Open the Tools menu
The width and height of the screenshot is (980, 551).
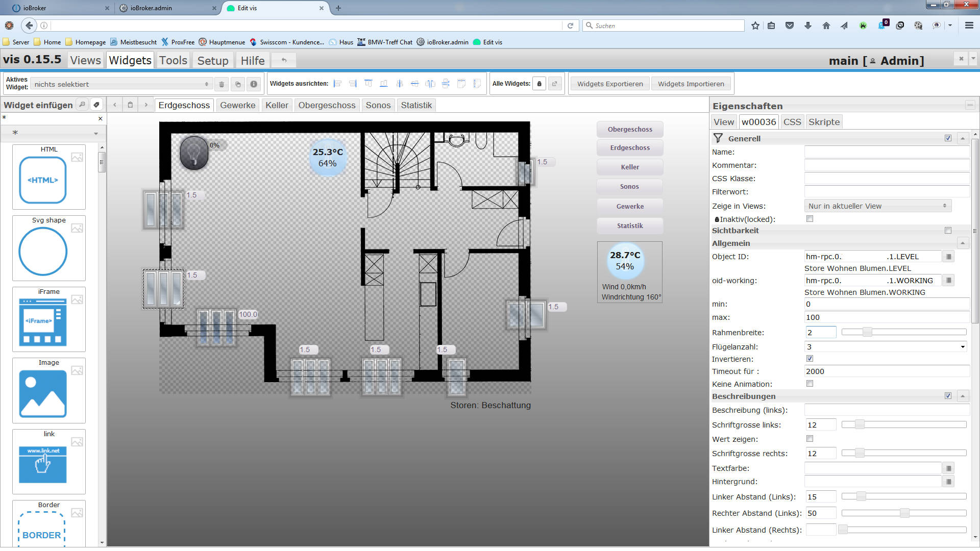coord(173,60)
